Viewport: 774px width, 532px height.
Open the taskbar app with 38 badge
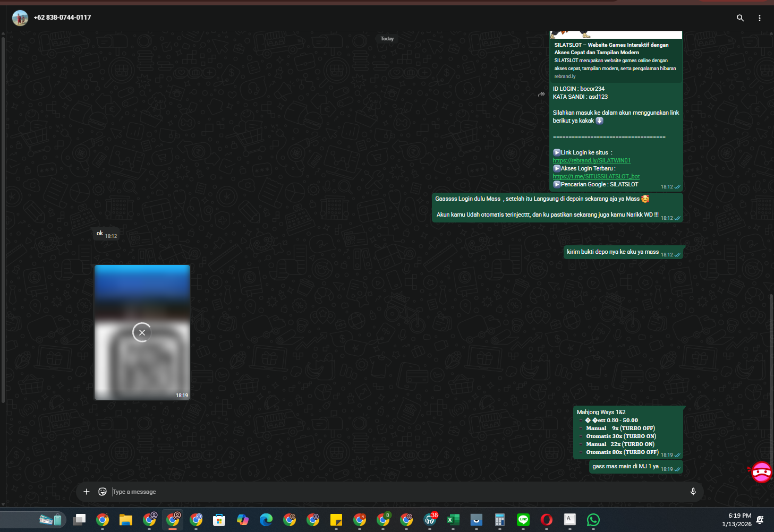click(430, 520)
